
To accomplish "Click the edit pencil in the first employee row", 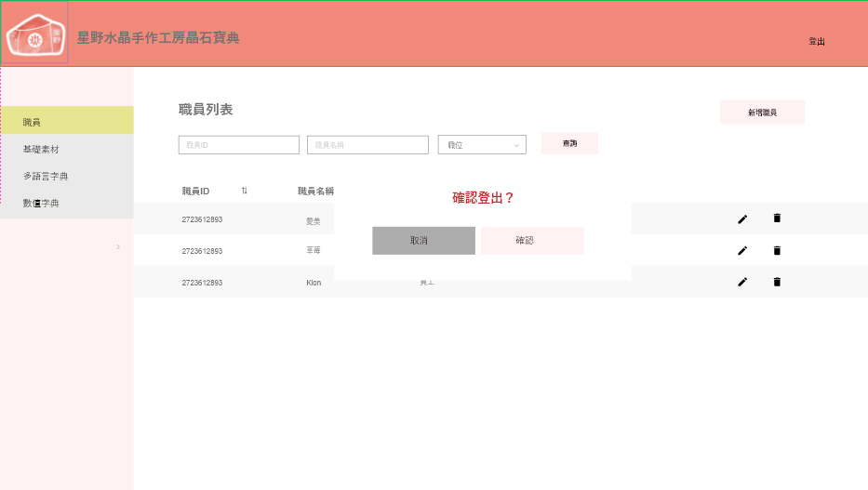I will coord(742,219).
